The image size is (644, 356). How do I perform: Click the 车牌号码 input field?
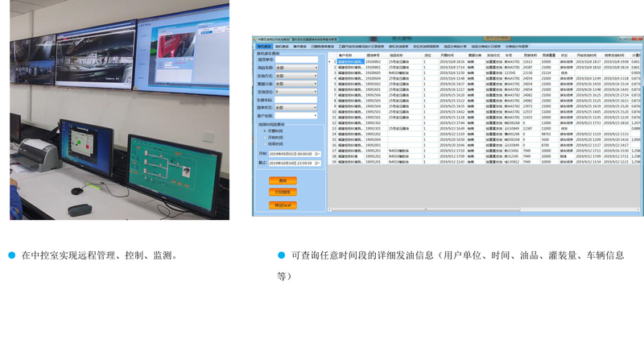point(296,100)
